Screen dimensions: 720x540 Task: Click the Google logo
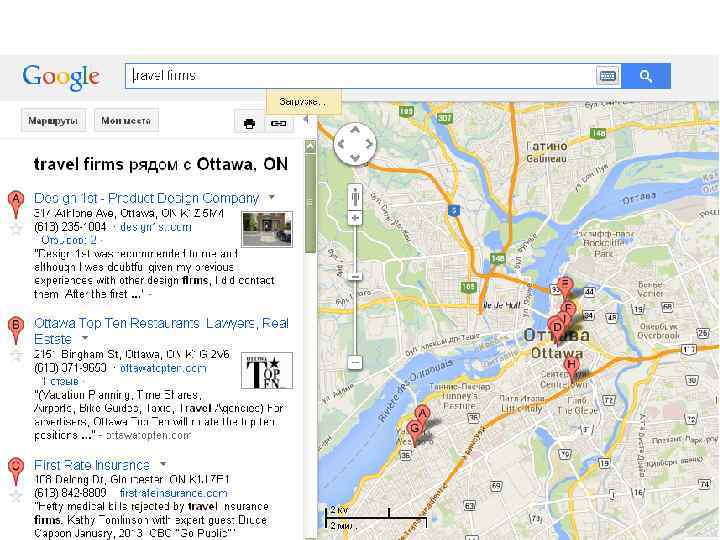click(x=61, y=77)
